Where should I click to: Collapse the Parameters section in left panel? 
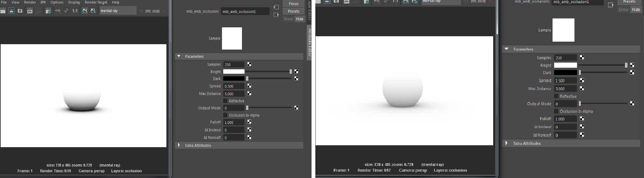pos(179,56)
